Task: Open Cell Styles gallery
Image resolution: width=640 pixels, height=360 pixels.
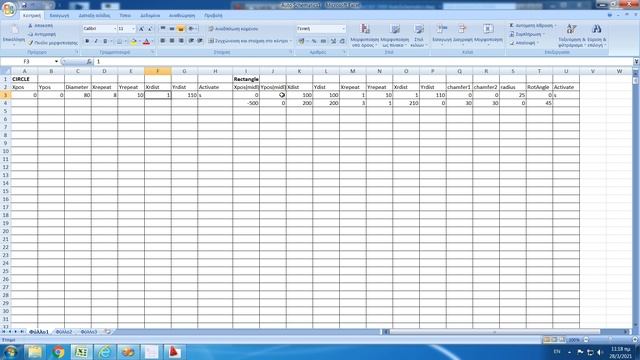Action: 418,35
